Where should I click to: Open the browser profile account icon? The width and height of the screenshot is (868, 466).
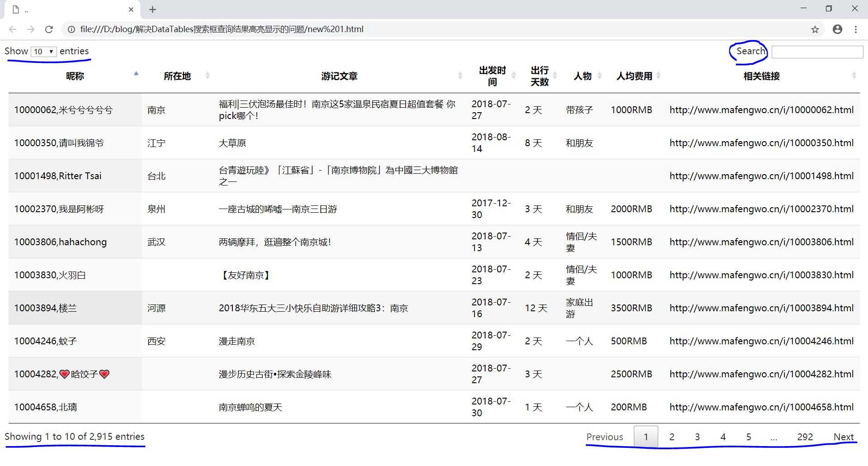click(837, 29)
